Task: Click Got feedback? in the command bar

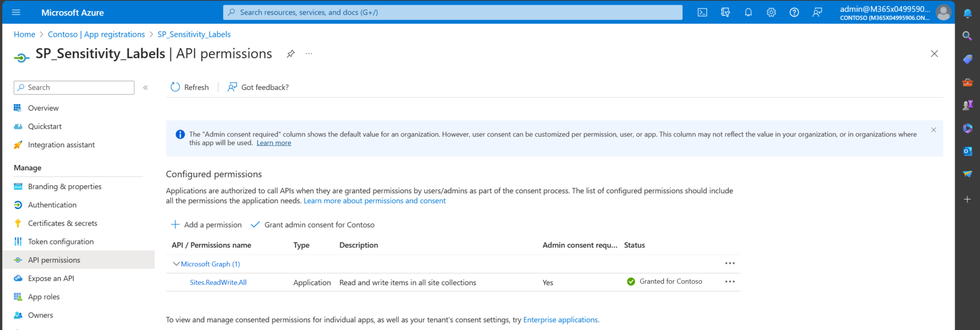Action: (258, 87)
